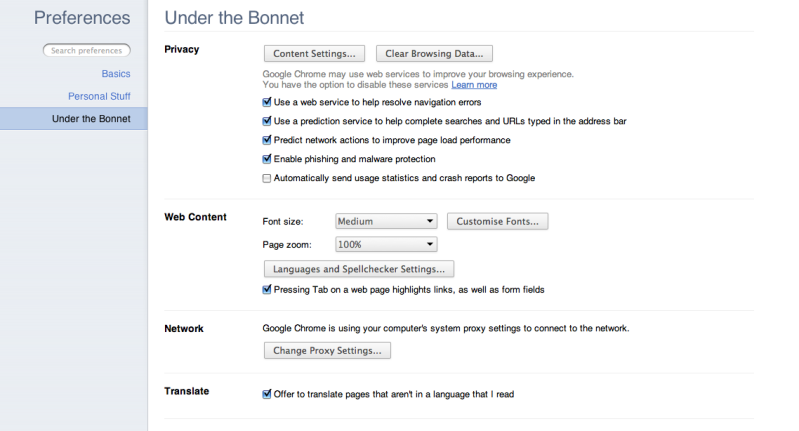
Task: Toggle Tab highlights links checkbox
Action: pyautogui.click(x=267, y=290)
